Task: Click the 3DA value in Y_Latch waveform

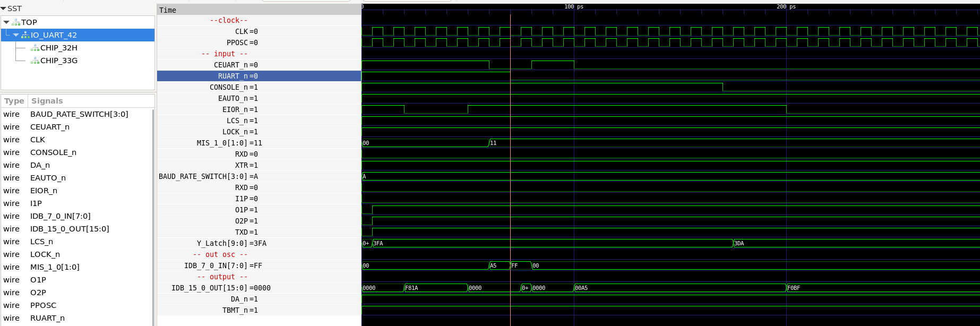Action: pyautogui.click(x=739, y=243)
